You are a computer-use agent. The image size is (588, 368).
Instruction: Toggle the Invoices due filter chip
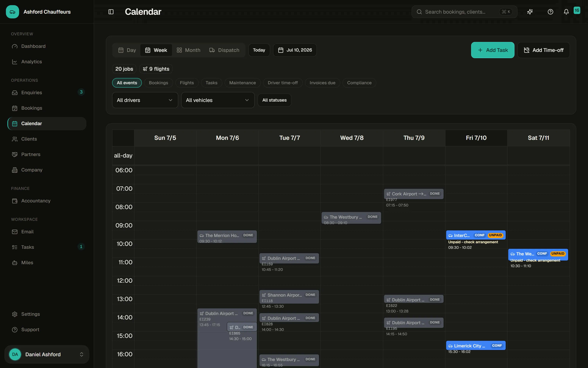[322, 83]
